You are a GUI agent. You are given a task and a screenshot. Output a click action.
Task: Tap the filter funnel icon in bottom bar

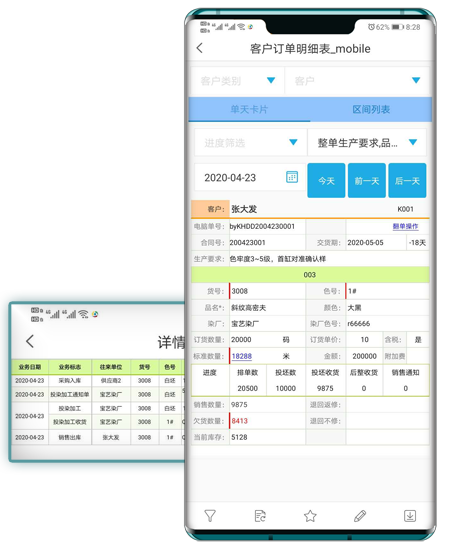click(x=210, y=515)
